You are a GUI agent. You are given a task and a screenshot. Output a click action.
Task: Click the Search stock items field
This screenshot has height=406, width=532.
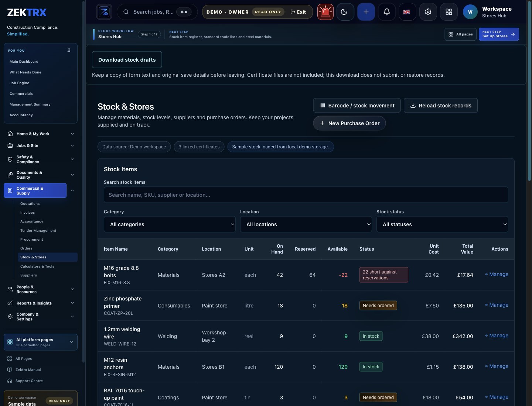306,195
